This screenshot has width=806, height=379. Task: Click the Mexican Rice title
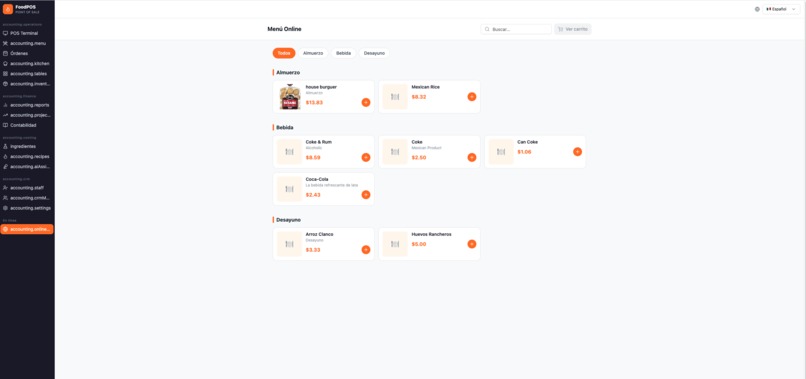[x=426, y=87]
